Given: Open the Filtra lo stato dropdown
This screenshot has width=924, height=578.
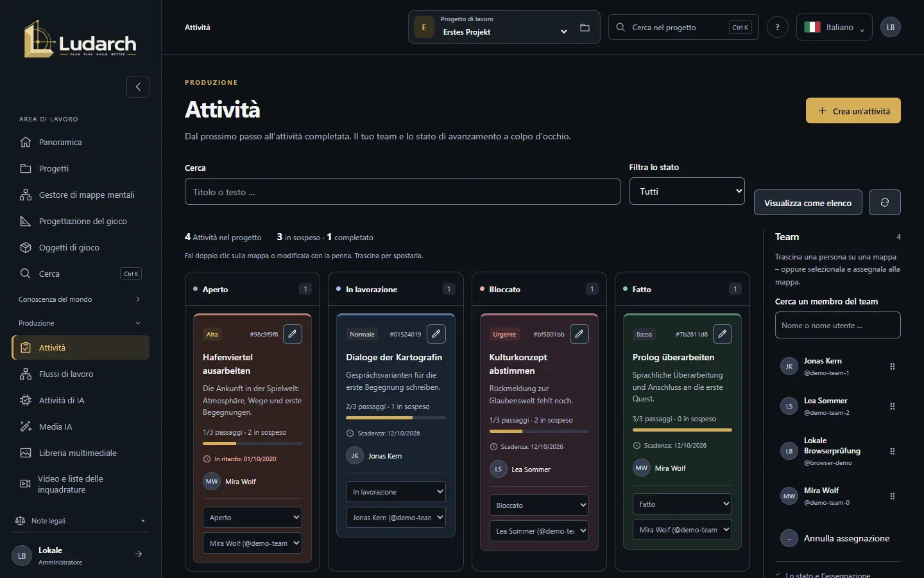Looking at the screenshot, I should coord(687,191).
